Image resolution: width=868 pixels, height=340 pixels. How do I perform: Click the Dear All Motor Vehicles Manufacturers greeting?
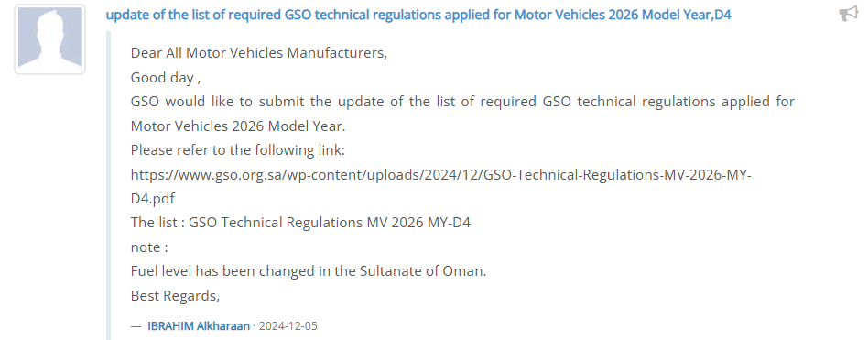pyautogui.click(x=259, y=53)
